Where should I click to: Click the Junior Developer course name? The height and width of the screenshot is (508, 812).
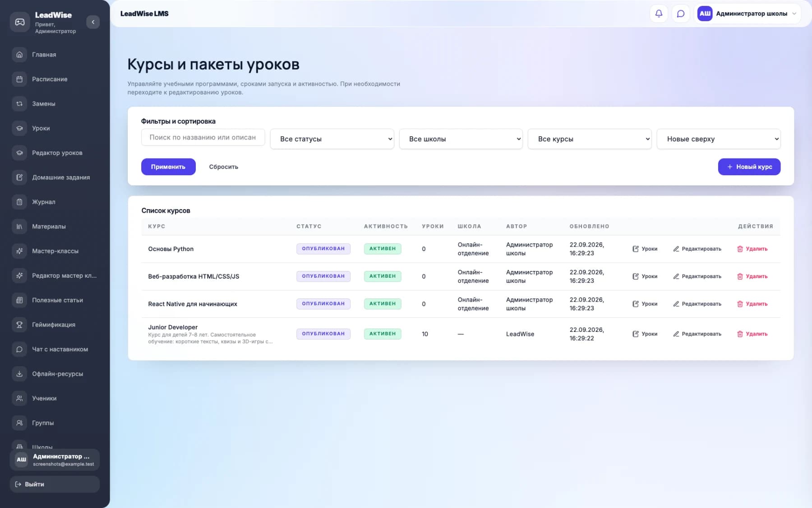coord(173,327)
